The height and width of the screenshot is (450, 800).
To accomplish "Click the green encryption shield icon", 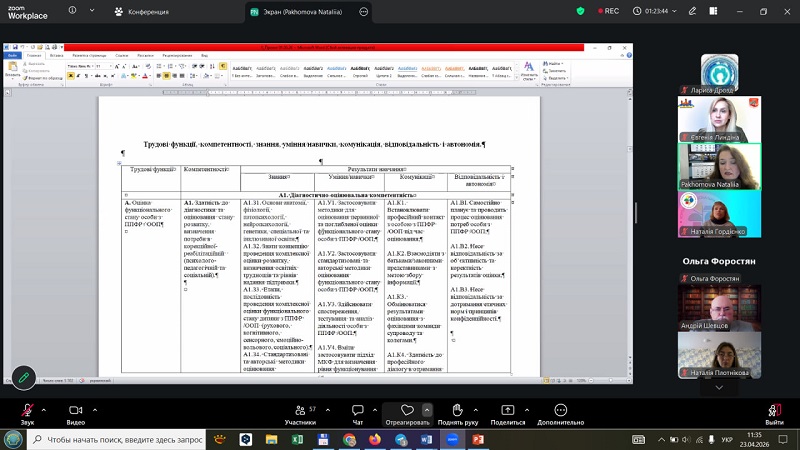I will point(580,11).
